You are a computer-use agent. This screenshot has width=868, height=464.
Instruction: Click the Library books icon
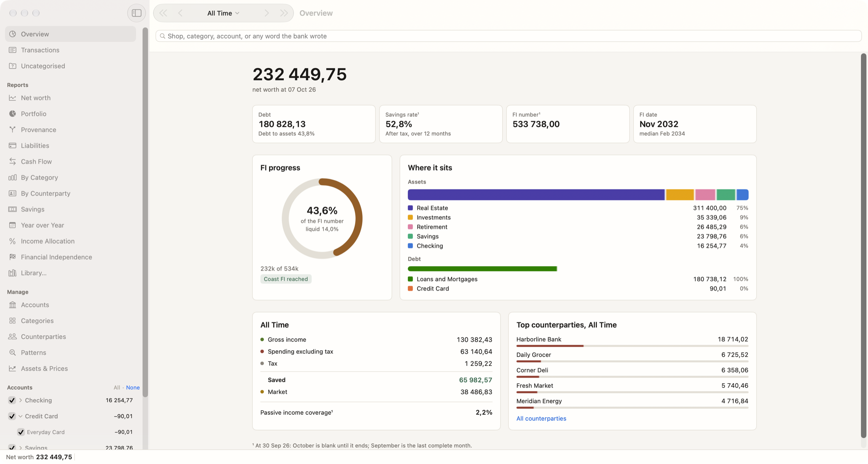click(13, 273)
